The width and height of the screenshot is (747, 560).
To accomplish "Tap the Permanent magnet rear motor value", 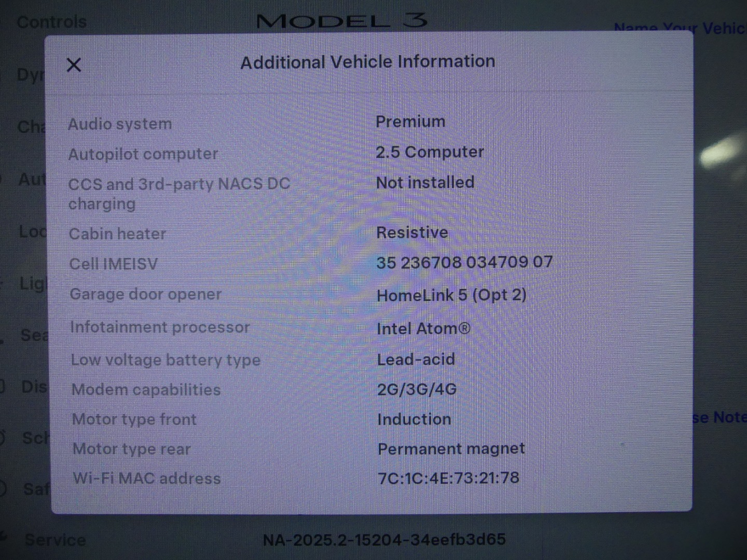I will point(451,449).
